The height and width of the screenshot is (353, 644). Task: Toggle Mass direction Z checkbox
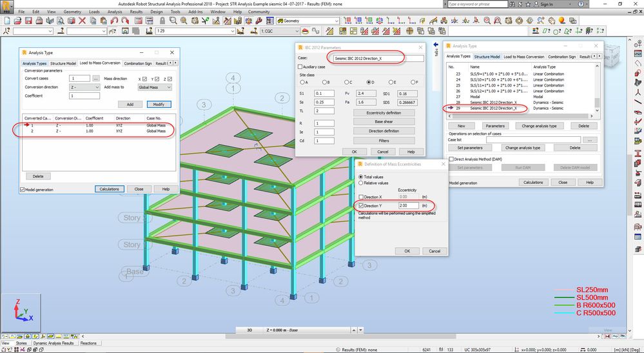(170, 79)
